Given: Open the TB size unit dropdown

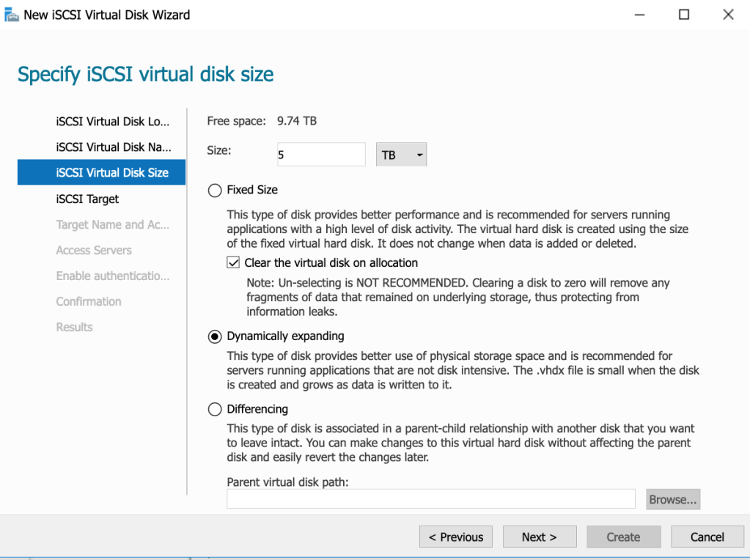Looking at the screenshot, I should click(401, 155).
